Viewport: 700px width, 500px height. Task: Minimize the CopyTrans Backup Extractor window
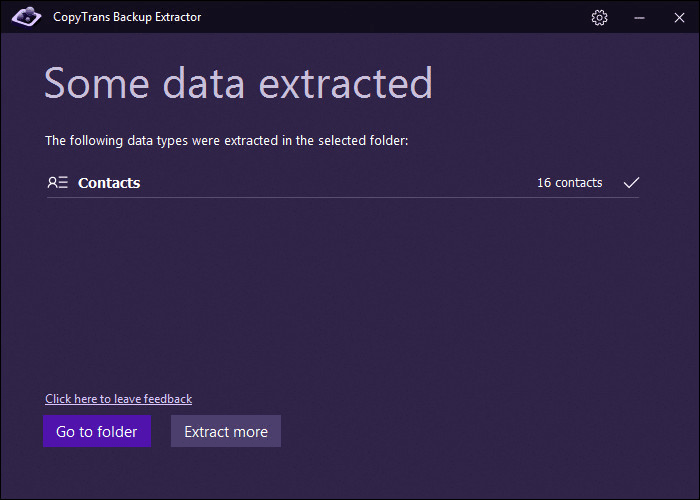[639, 18]
